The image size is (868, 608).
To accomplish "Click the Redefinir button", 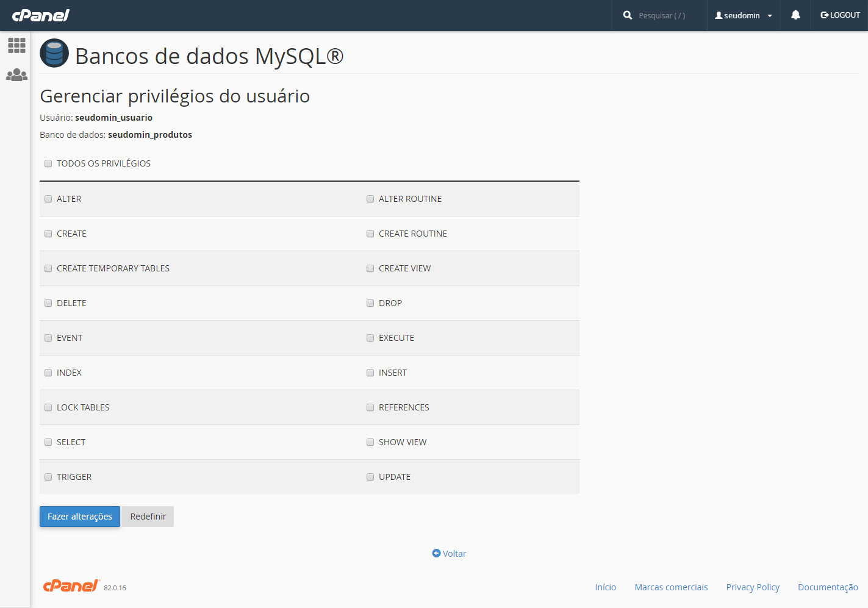I will pyautogui.click(x=148, y=517).
